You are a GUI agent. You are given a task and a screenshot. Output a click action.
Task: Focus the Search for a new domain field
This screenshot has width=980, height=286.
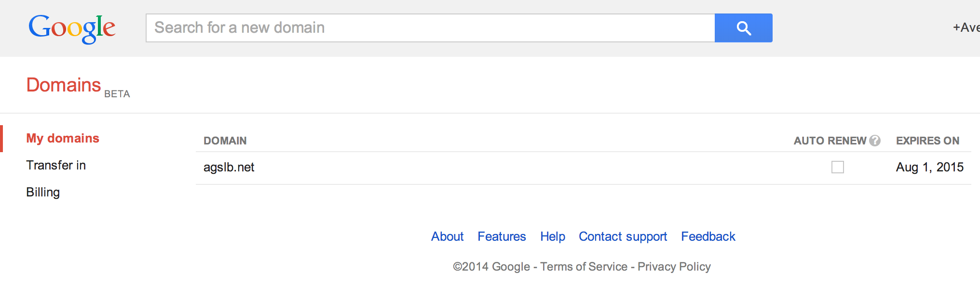coord(430,28)
